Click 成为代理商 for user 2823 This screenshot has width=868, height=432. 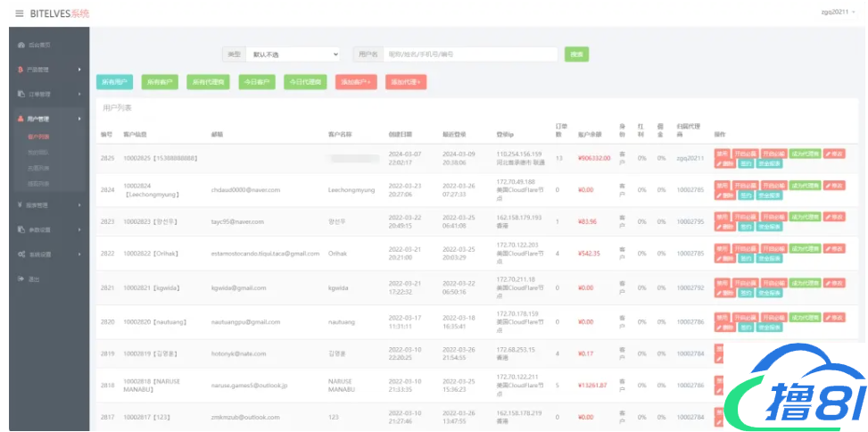coord(805,217)
